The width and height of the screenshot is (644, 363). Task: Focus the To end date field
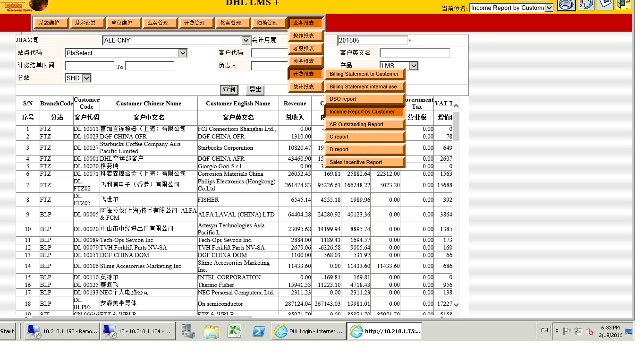(149, 66)
